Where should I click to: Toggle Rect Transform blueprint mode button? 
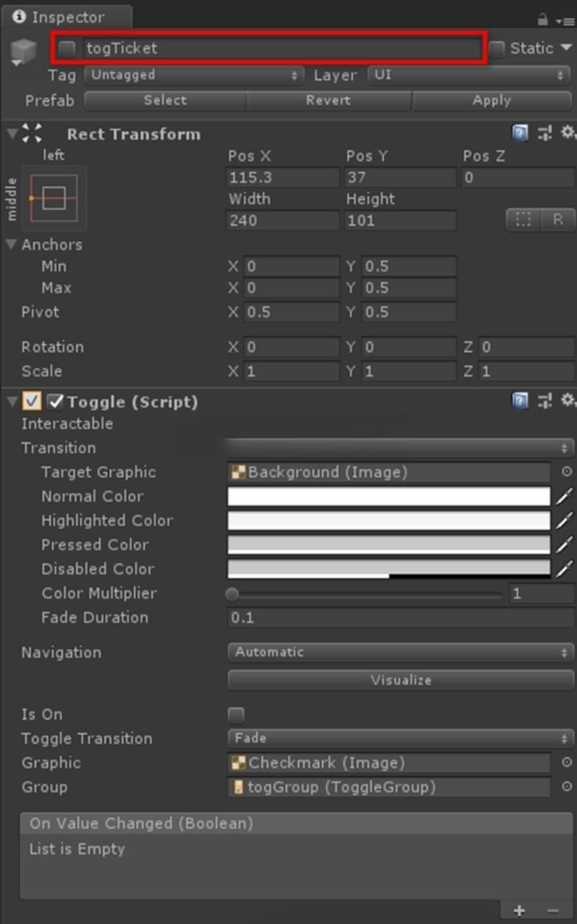(523, 220)
